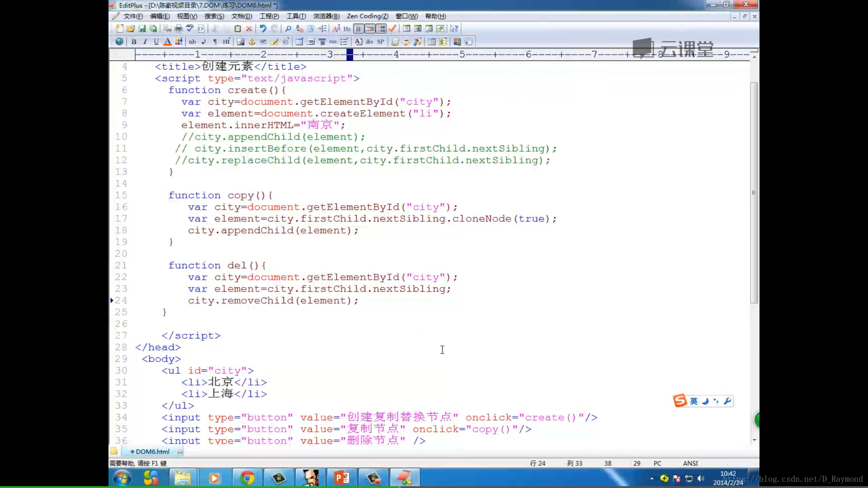Viewport: 868px width, 488px height.
Task: Click the Redo arrow icon
Action: [x=274, y=28]
